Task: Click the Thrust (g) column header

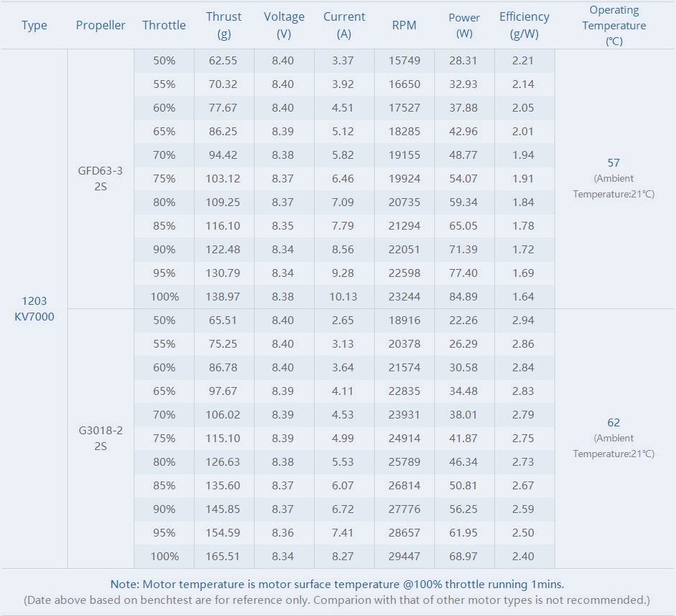Action: (224, 25)
